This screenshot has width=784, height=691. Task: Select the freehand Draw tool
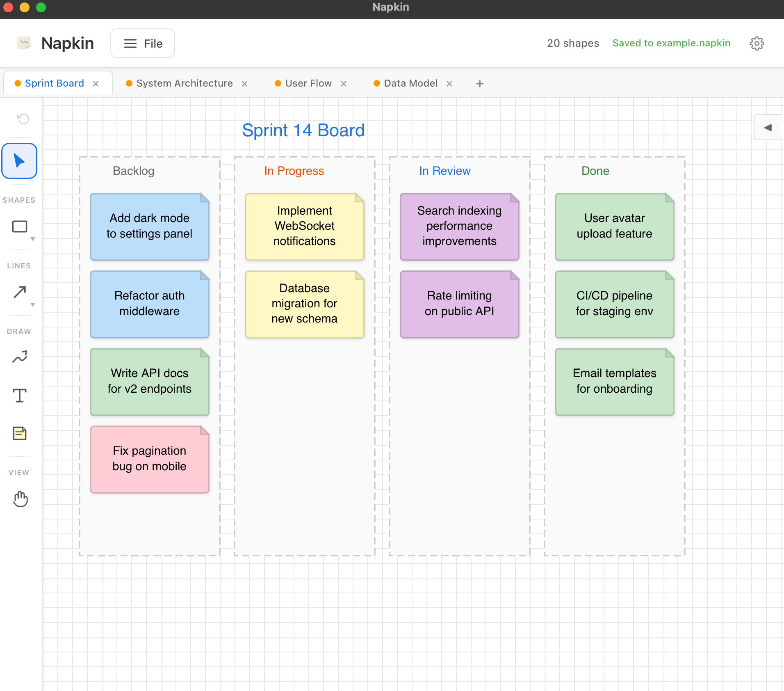(x=19, y=357)
